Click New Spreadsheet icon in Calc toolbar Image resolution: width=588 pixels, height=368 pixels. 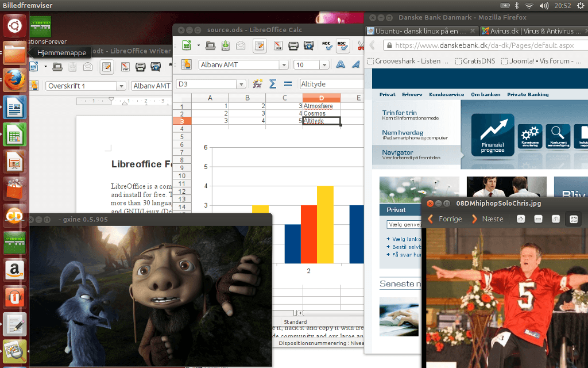tap(187, 45)
